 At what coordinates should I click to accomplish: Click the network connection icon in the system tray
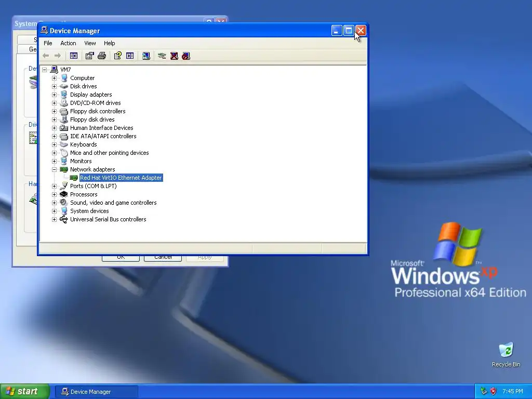484,392
